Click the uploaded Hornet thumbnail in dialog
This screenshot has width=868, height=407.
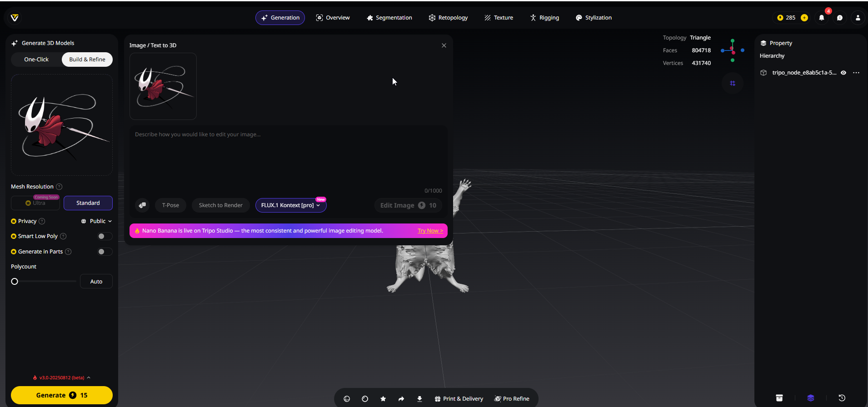(x=163, y=86)
